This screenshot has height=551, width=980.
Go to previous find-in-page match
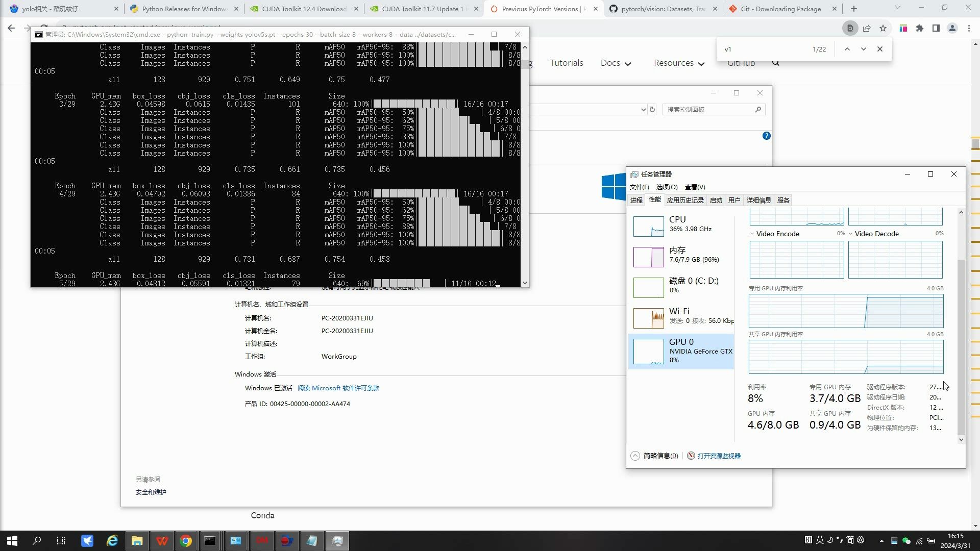click(x=847, y=49)
